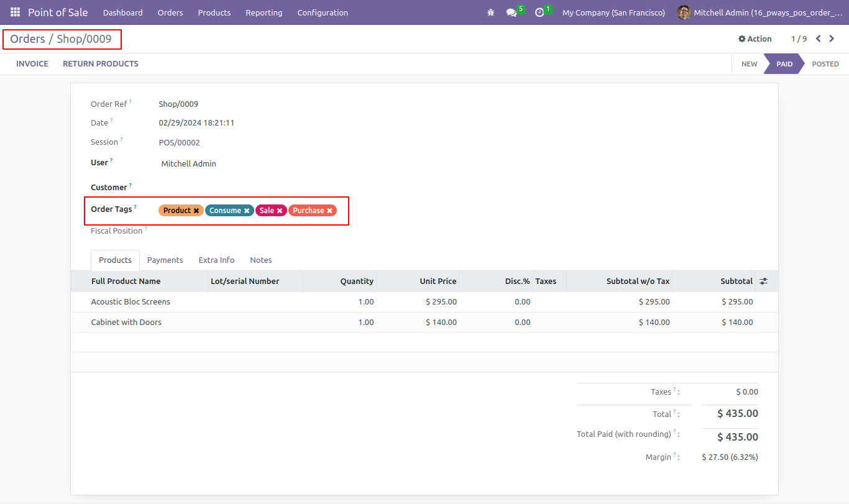Open column options adjust icon
The height and width of the screenshot is (504, 849).
click(764, 282)
